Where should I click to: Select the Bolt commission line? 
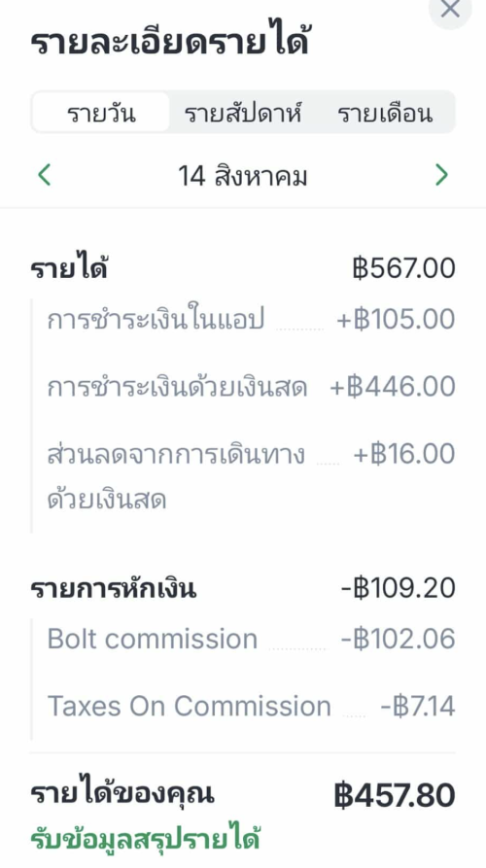tap(251, 639)
